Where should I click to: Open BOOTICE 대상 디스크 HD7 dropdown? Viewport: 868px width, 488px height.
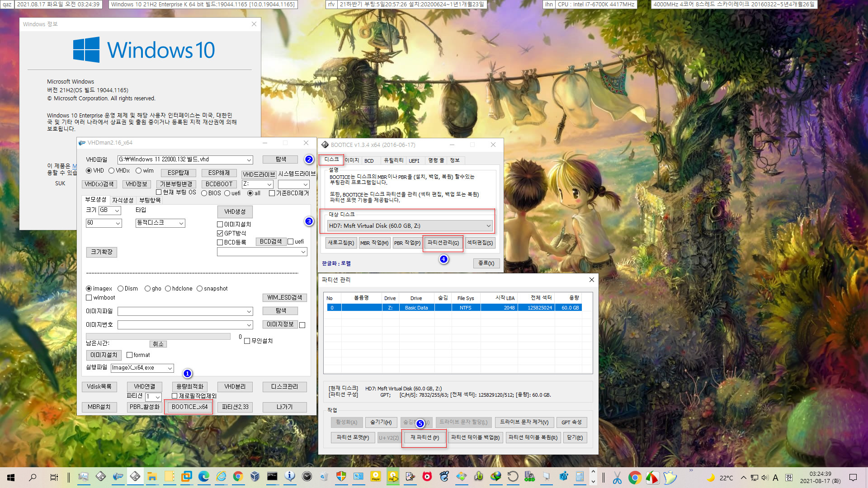[x=410, y=226]
